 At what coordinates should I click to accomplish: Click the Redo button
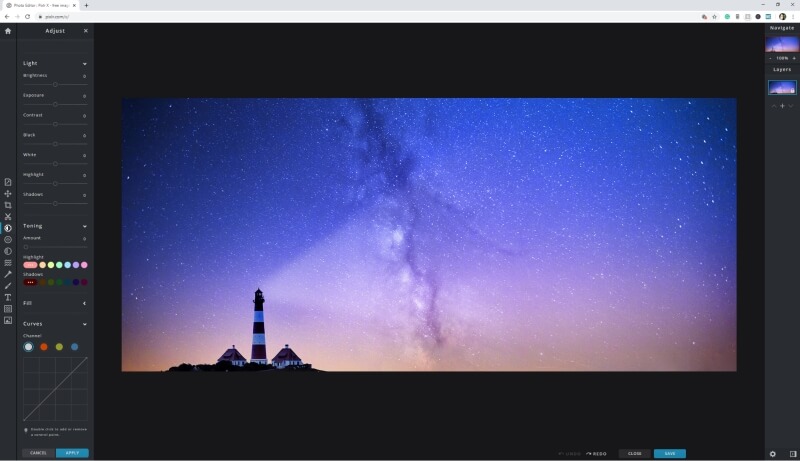(x=596, y=453)
